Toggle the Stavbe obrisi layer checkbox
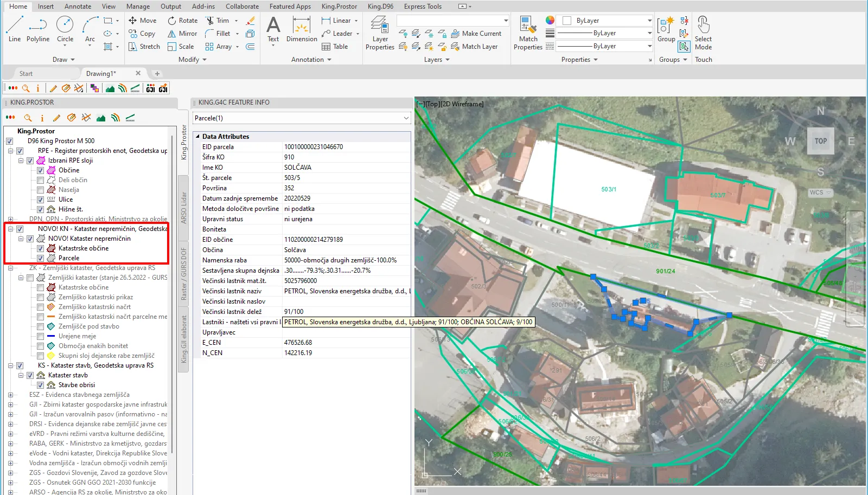Screen dimensions: 868x495 point(40,385)
